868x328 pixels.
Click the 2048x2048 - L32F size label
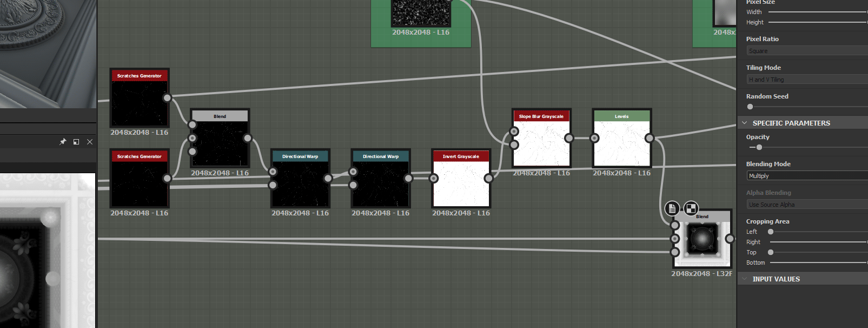[701, 273]
